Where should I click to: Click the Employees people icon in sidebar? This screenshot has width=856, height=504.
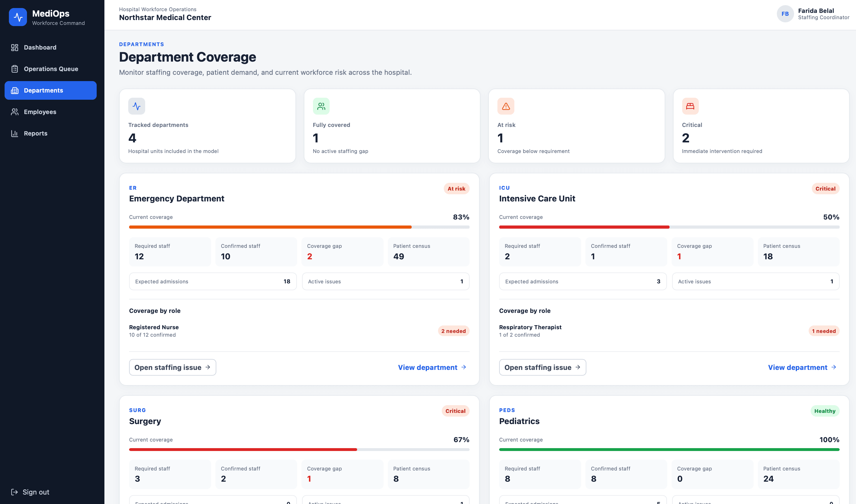tap(15, 112)
